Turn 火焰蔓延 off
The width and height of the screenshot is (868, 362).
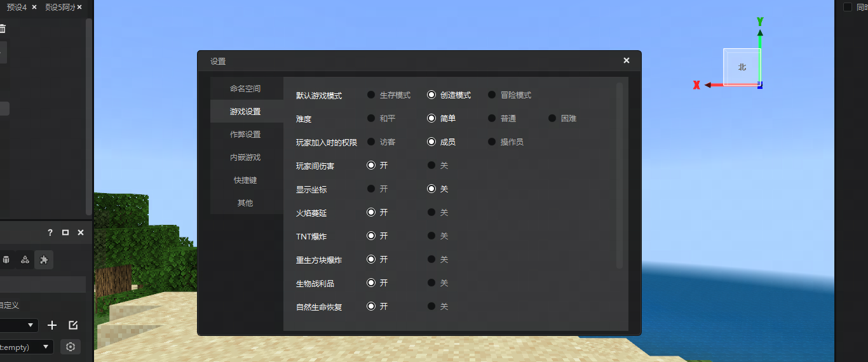431,213
